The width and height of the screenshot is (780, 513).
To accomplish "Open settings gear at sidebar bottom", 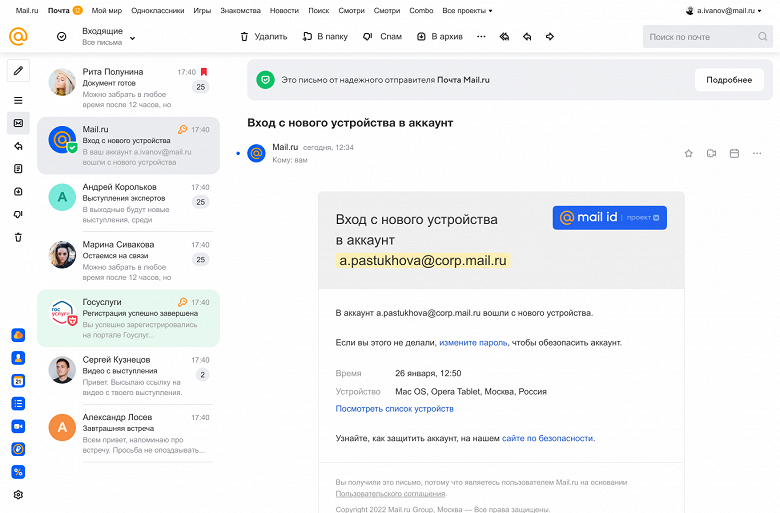I will 18,494.
